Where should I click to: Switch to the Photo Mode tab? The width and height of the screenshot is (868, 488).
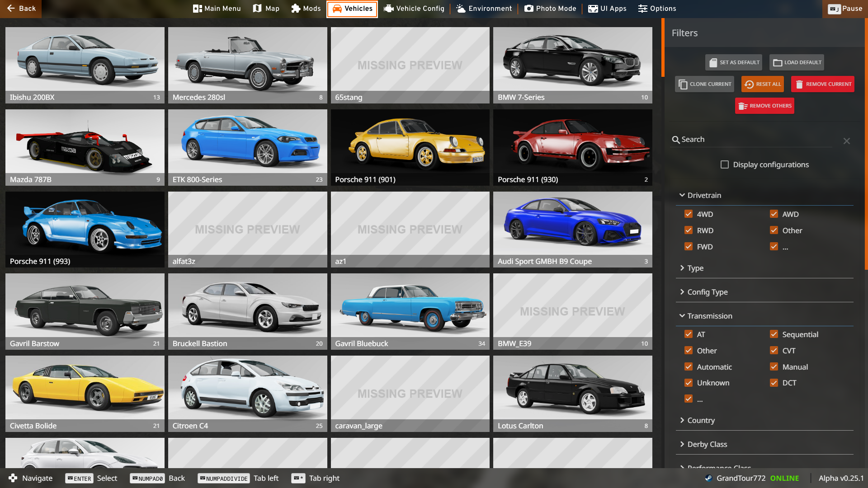(x=551, y=9)
